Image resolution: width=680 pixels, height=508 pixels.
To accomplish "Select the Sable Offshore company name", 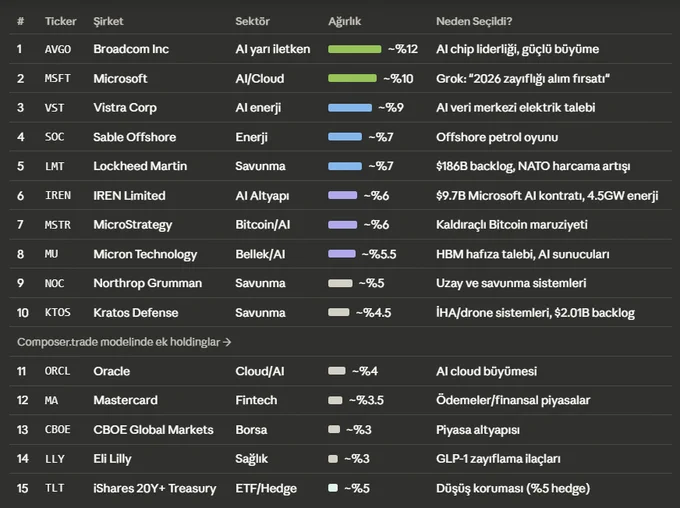I will (134, 137).
